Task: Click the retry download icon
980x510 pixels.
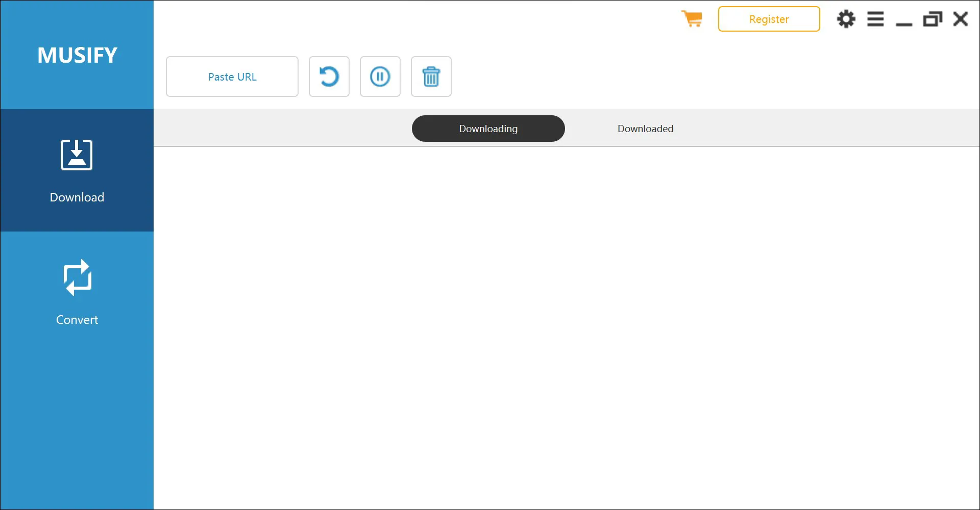Action: (x=329, y=76)
